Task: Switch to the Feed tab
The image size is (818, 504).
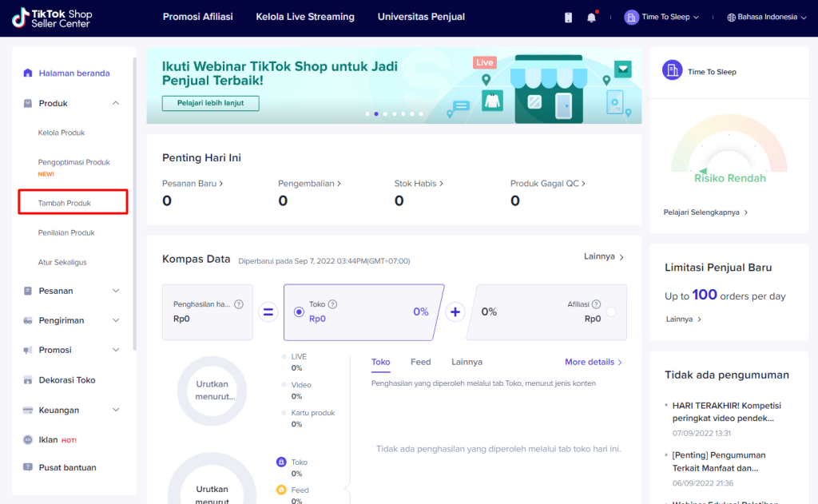Action: (420, 362)
